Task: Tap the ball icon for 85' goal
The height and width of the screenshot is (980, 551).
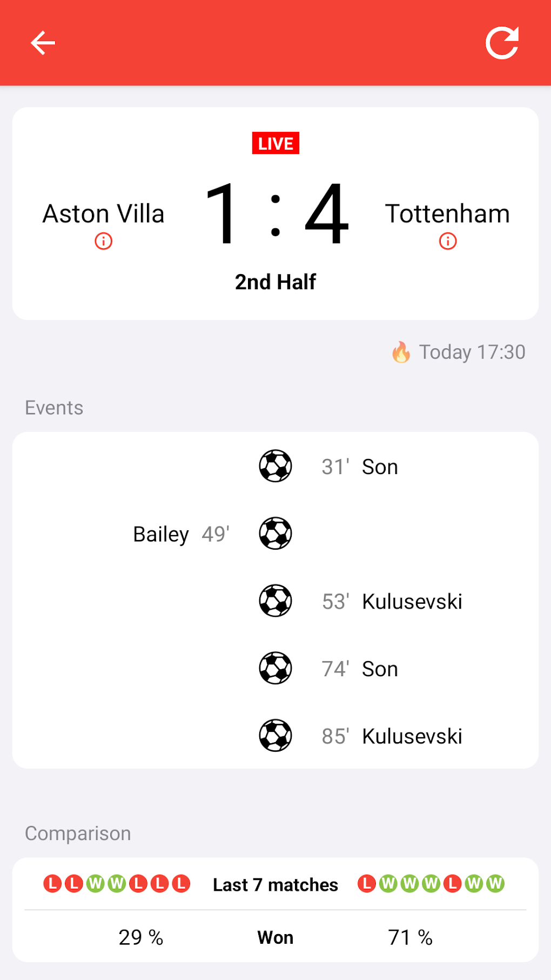Action: tap(275, 736)
